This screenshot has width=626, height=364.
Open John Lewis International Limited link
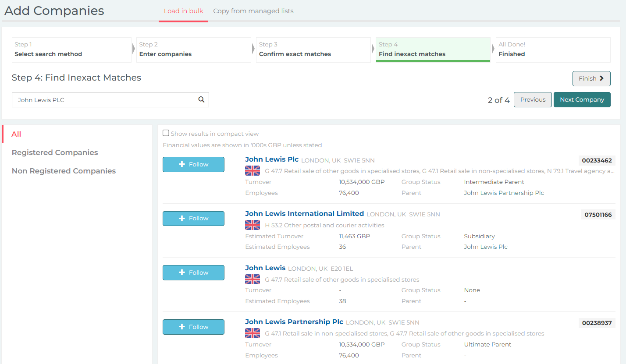point(304,214)
